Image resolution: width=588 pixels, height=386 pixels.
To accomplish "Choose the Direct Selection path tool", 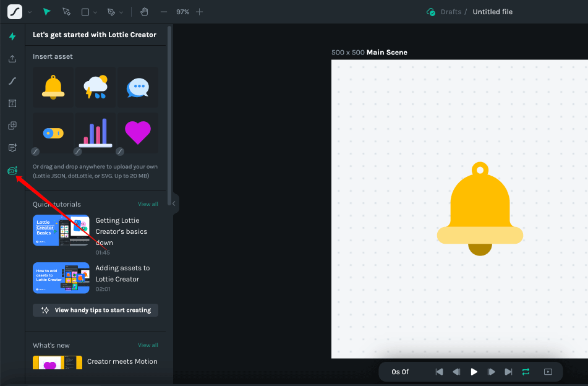I will tap(66, 12).
